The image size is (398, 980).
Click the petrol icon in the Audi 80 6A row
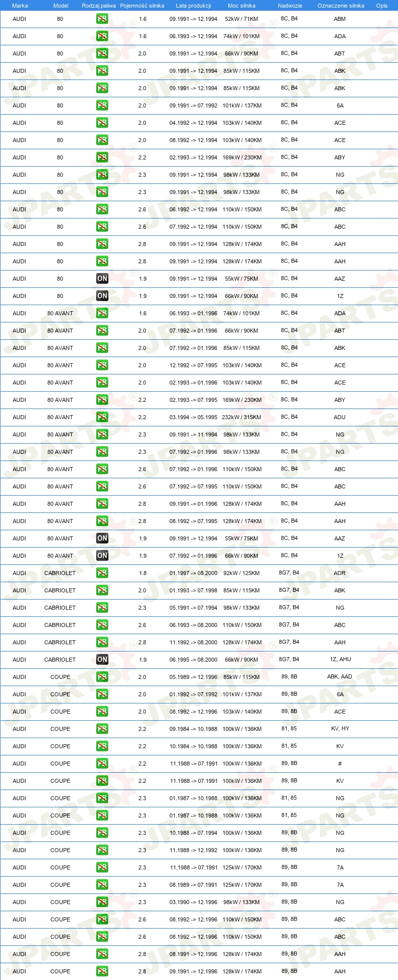(x=102, y=105)
